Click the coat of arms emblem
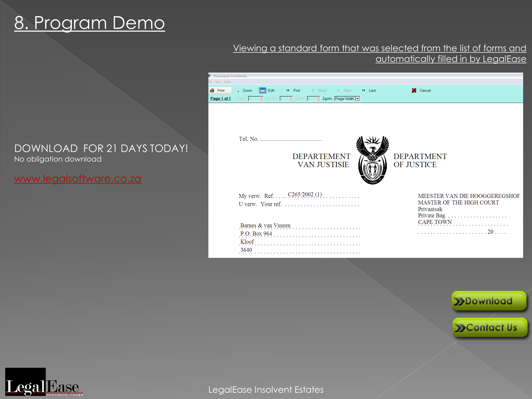 (x=372, y=160)
